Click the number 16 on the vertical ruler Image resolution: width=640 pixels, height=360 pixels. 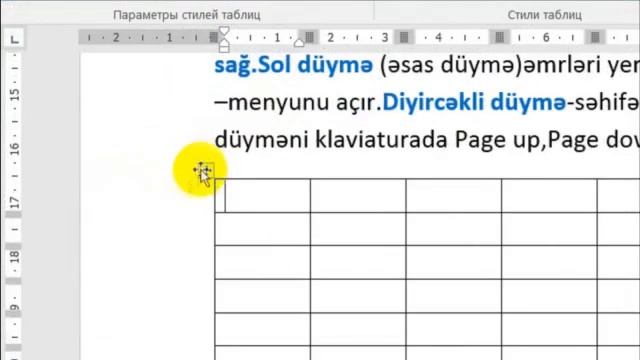pos(14,149)
